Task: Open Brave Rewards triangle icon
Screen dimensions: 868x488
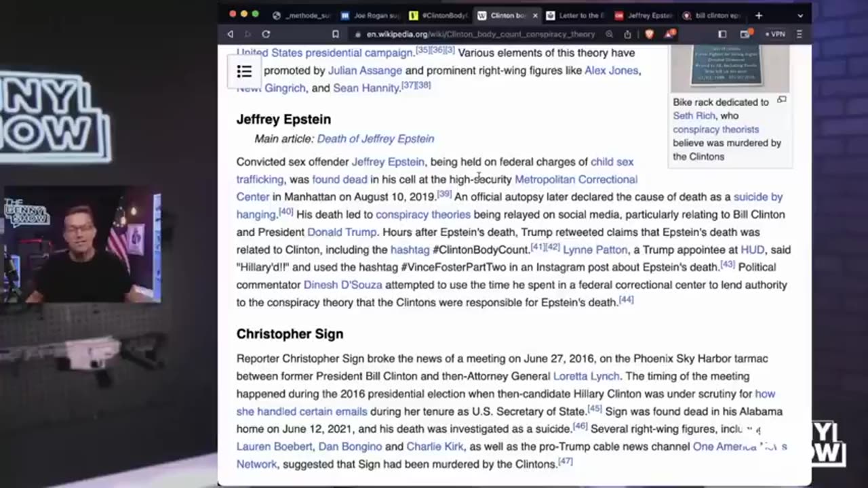Action: 669,33
